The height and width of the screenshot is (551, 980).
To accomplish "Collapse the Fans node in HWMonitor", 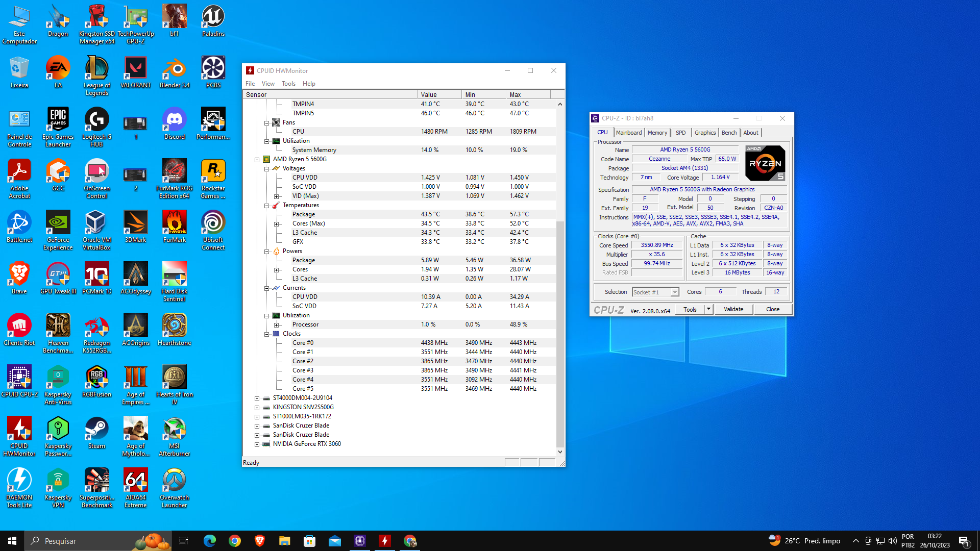I will coord(266,123).
